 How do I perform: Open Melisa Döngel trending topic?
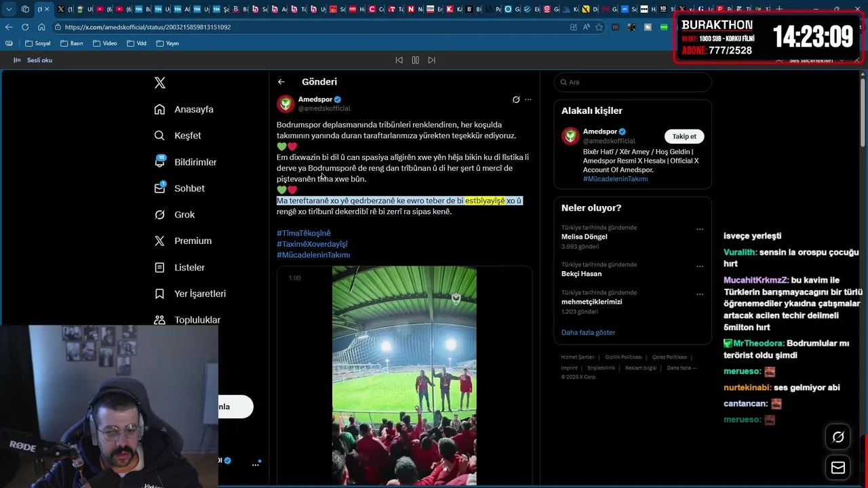pos(584,237)
